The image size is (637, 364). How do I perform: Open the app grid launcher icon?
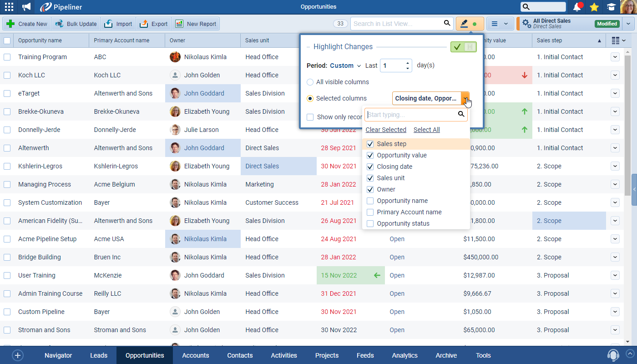[x=9, y=7]
